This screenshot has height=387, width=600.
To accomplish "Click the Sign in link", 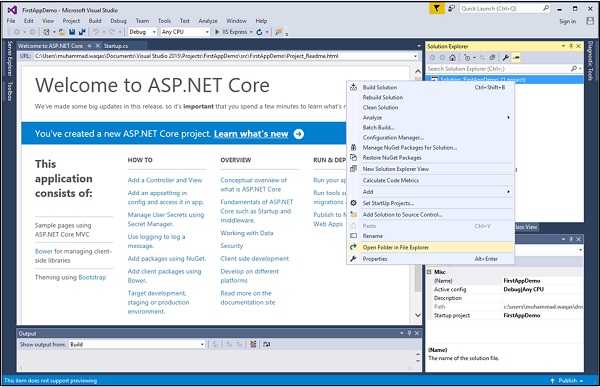I will point(567,21).
